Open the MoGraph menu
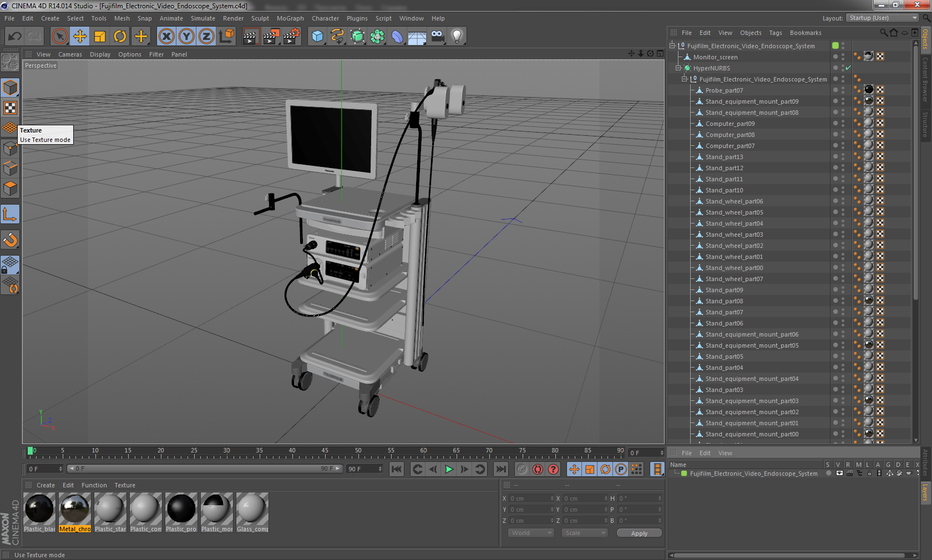Image resolution: width=932 pixels, height=560 pixels. (x=290, y=18)
